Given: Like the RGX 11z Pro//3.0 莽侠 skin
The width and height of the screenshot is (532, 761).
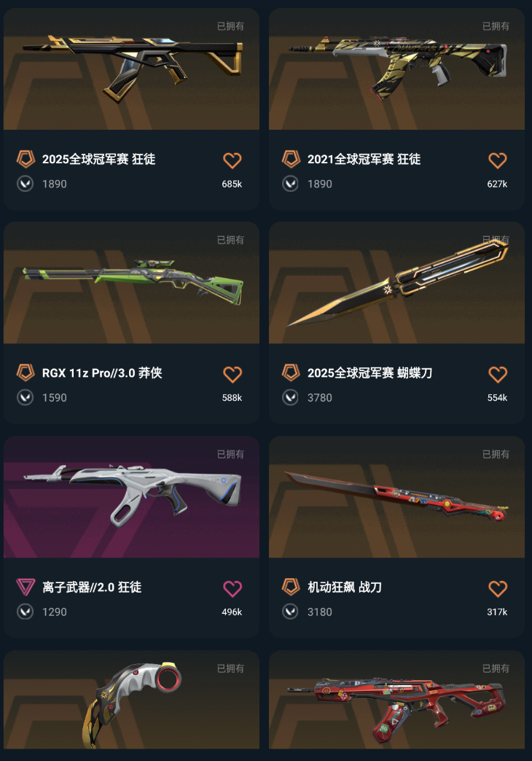Looking at the screenshot, I should (232, 374).
